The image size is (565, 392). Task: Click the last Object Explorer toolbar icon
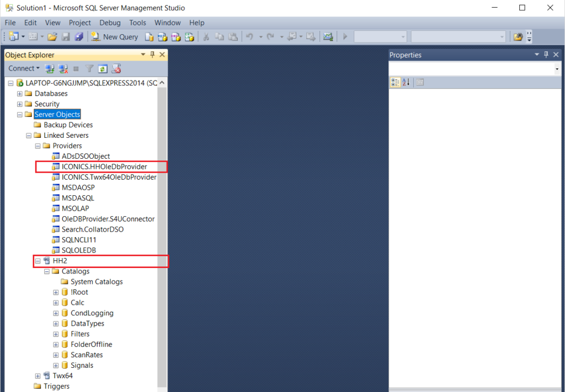[x=116, y=68]
